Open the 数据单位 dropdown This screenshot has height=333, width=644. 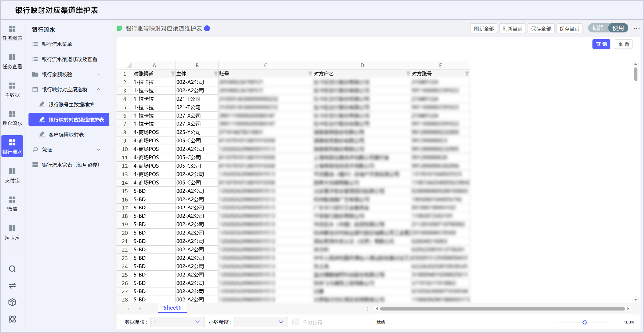(x=177, y=322)
